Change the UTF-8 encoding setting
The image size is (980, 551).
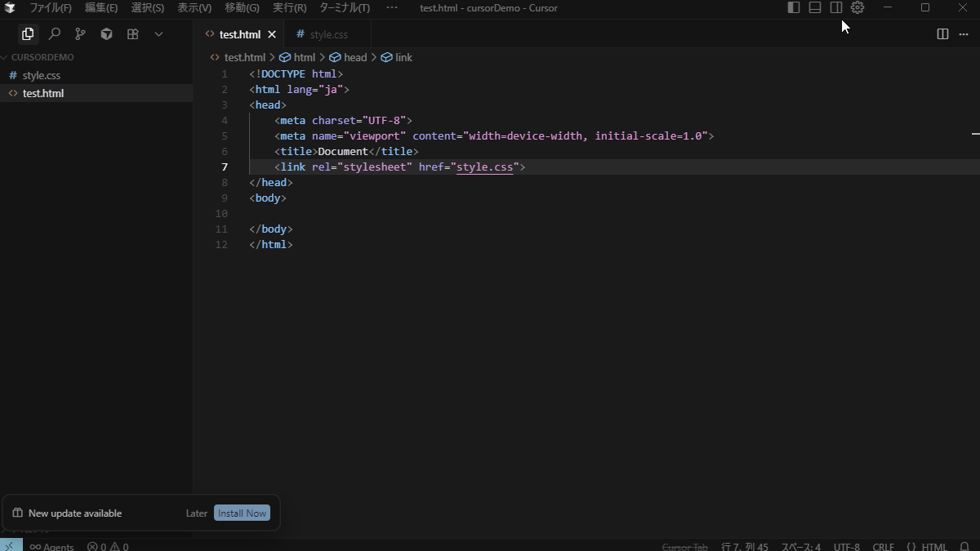click(846, 546)
